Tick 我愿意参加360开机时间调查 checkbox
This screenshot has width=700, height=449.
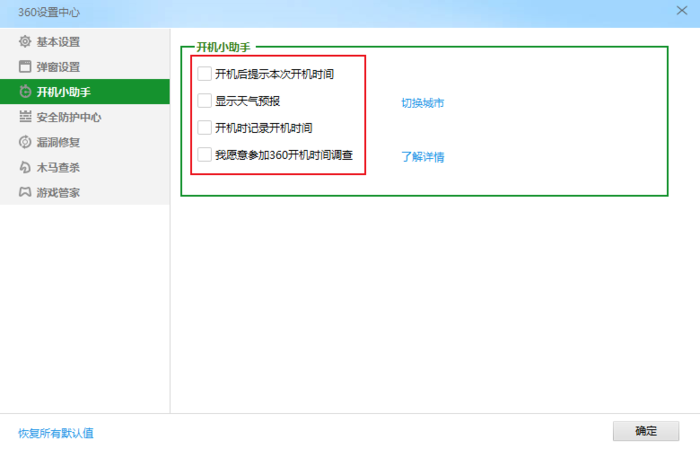205,155
